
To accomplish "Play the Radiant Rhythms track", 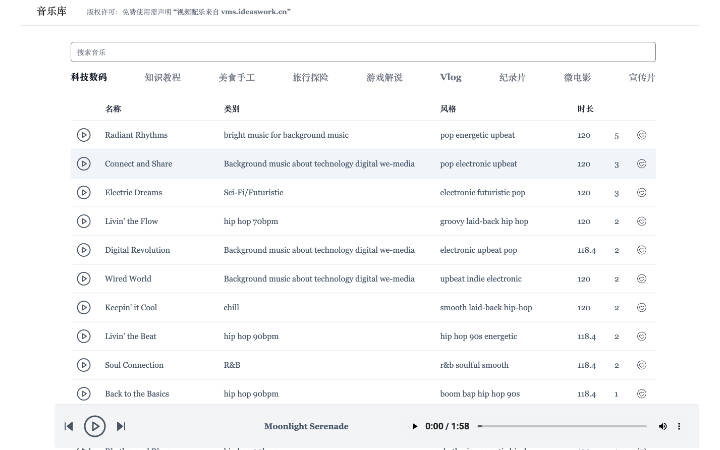I will pyautogui.click(x=84, y=135).
